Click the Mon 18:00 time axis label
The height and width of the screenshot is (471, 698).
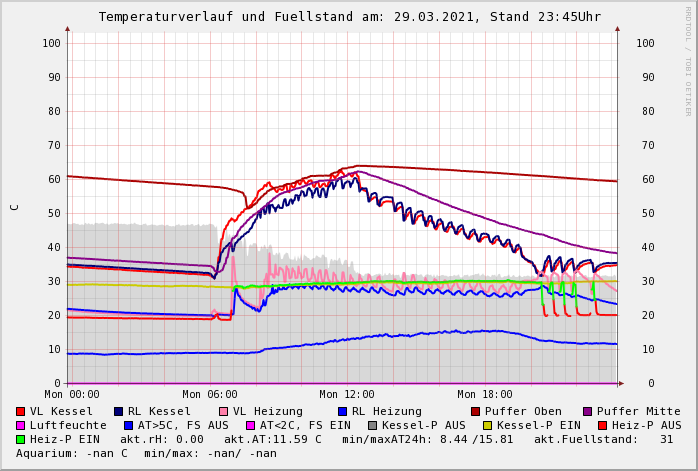[x=485, y=395]
